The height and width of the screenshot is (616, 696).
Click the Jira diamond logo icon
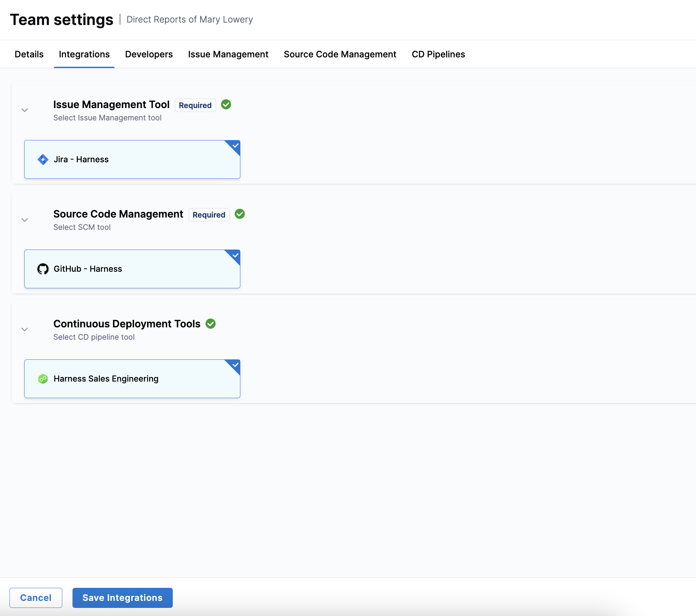[x=43, y=159]
